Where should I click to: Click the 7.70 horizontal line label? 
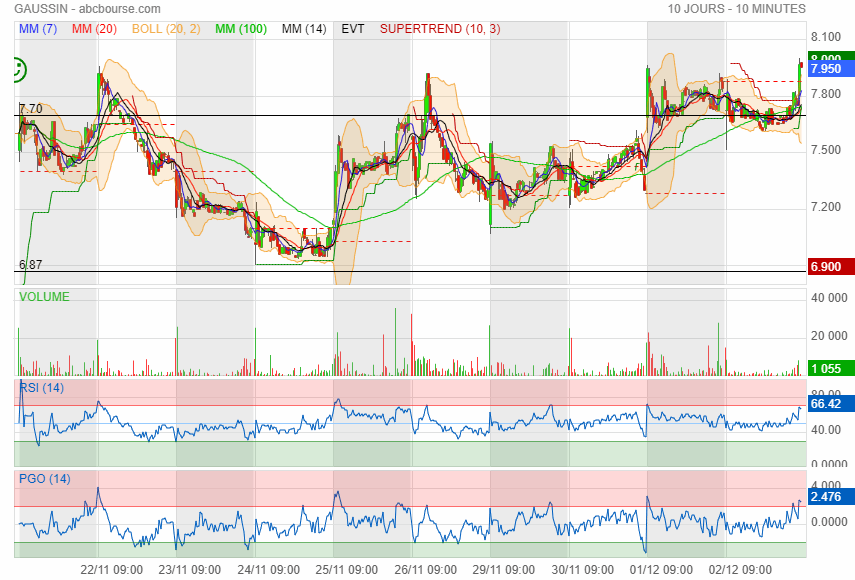pos(31,108)
